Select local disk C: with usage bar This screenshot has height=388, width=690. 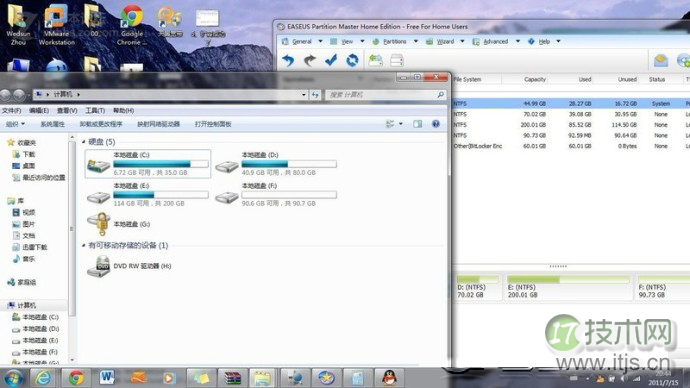tap(147, 164)
